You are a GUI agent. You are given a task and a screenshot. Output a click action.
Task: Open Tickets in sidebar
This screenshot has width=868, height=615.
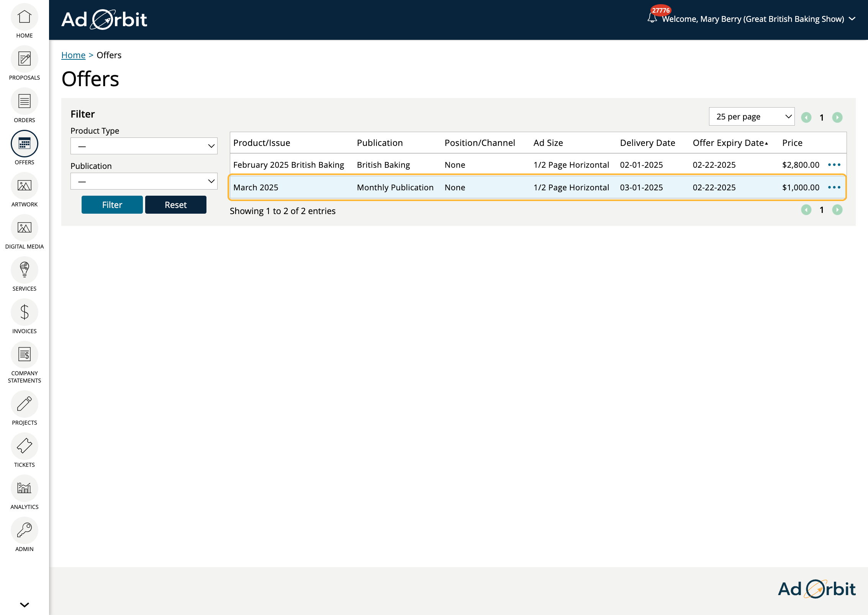[x=24, y=446]
